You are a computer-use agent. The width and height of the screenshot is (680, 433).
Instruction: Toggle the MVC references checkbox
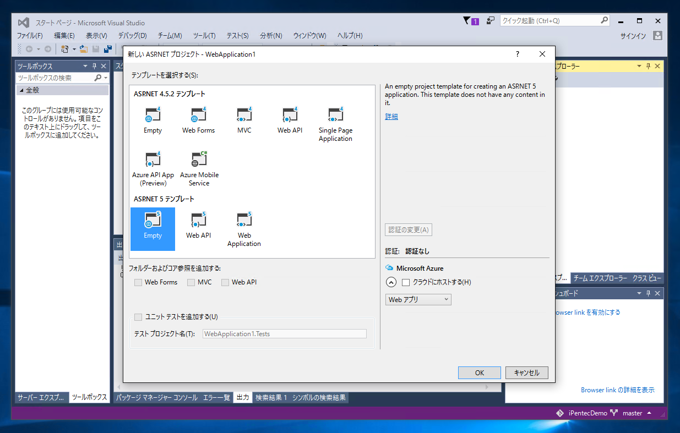(191, 282)
